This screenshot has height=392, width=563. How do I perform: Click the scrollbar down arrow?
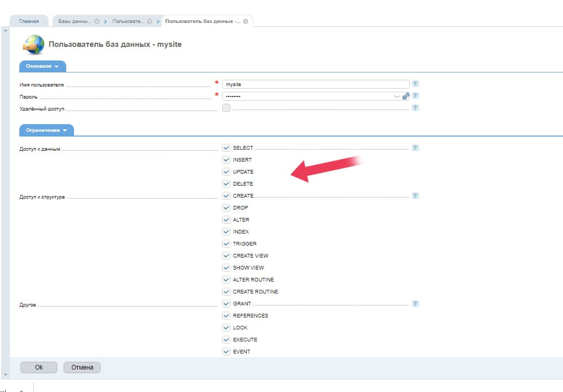(5, 374)
